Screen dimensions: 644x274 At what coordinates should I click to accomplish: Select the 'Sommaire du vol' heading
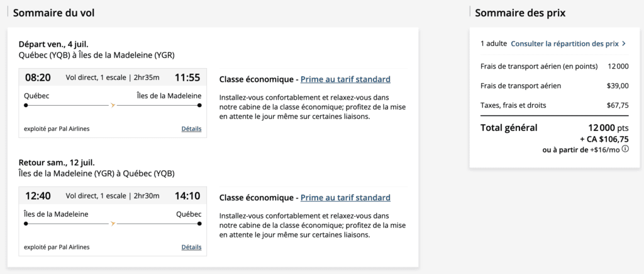pyautogui.click(x=54, y=13)
